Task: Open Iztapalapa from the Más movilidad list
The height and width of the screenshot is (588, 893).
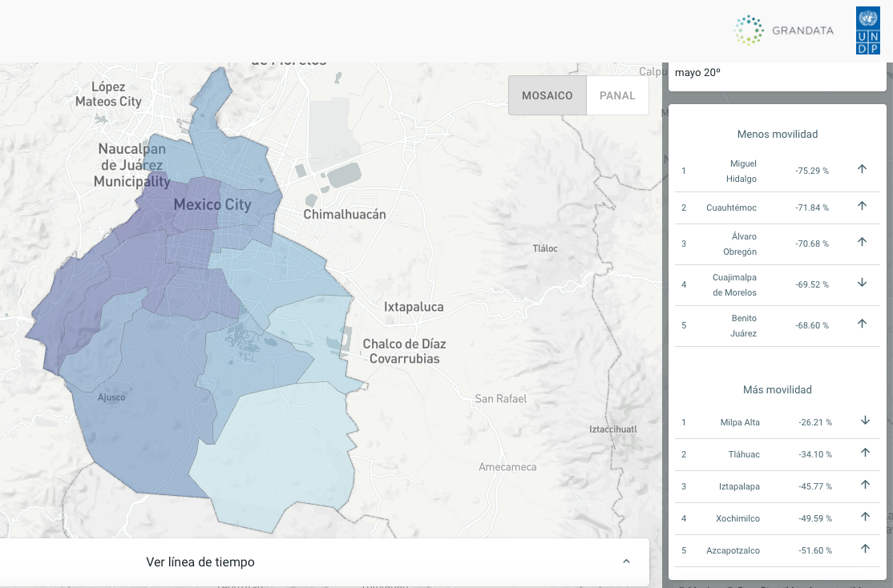Action: (x=737, y=486)
